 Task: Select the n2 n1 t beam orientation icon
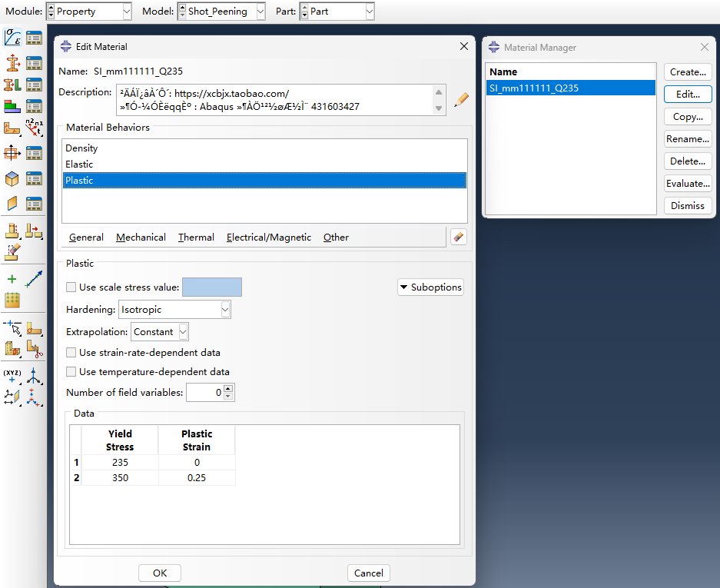(34, 128)
